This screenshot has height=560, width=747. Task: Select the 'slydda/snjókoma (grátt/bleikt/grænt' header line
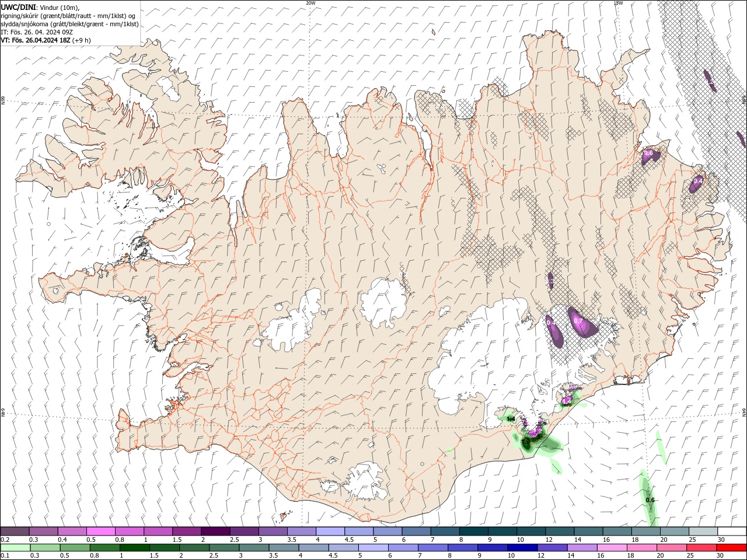point(69,24)
